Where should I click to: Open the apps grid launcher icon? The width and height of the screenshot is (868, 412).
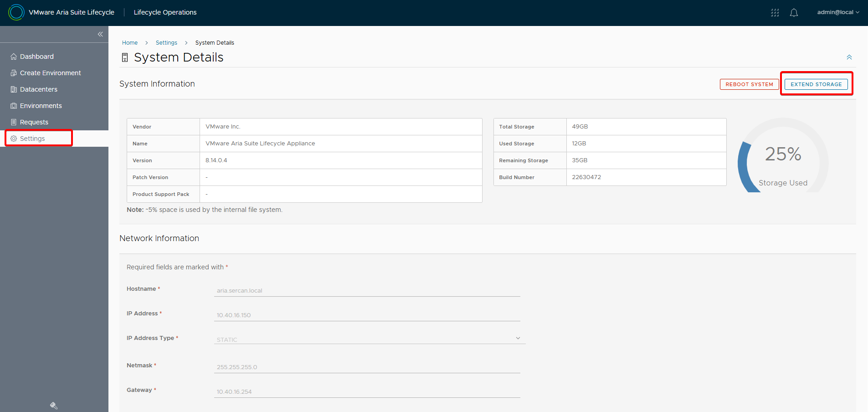[x=775, y=13]
